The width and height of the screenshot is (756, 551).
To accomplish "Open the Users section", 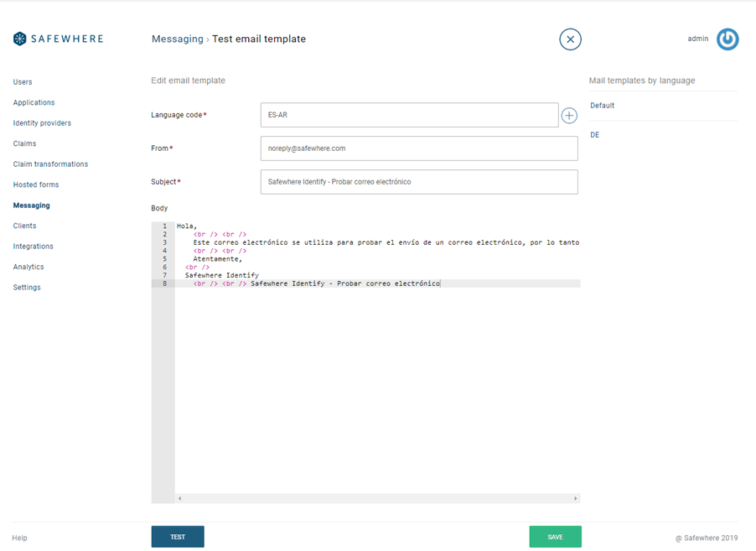I will pos(23,82).
